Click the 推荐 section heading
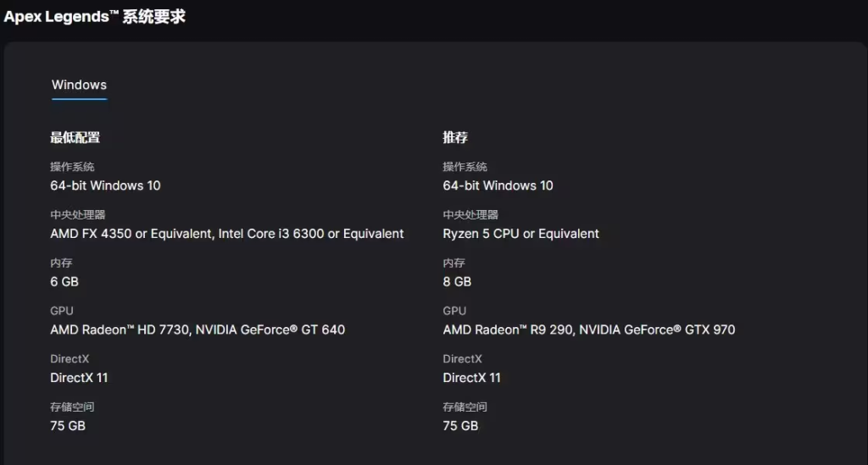The width and height of the screenshot is (868, 465). click(455, 137)
